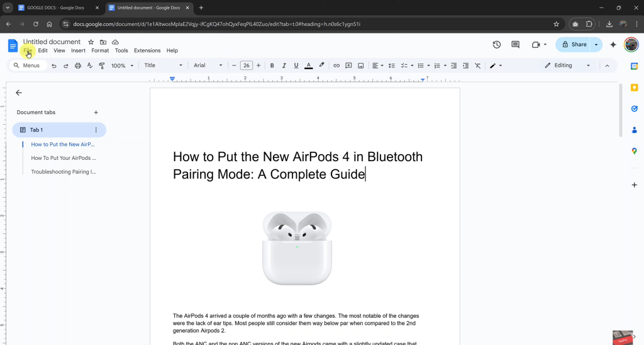
Task: Open Google Tasks side panel icon
Action: point(634,108)
